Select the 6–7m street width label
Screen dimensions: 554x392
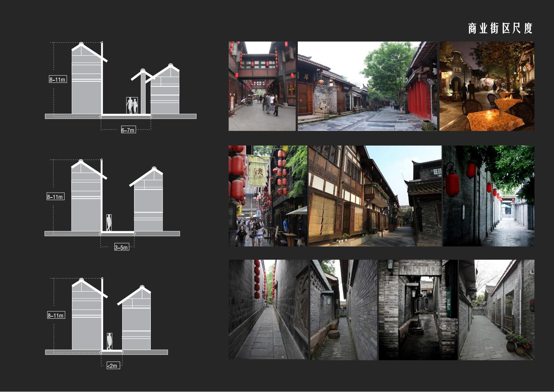tap(128, 130)
